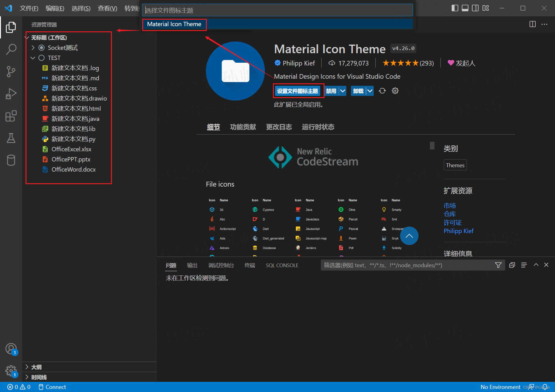The image size is (555, 392).
Task: Click Connect in the status bar
Action: 52,387
